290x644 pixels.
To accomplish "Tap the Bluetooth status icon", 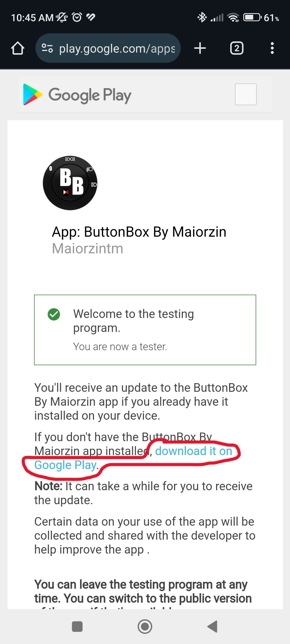I will pyautogui.click(x=202, y=17).
